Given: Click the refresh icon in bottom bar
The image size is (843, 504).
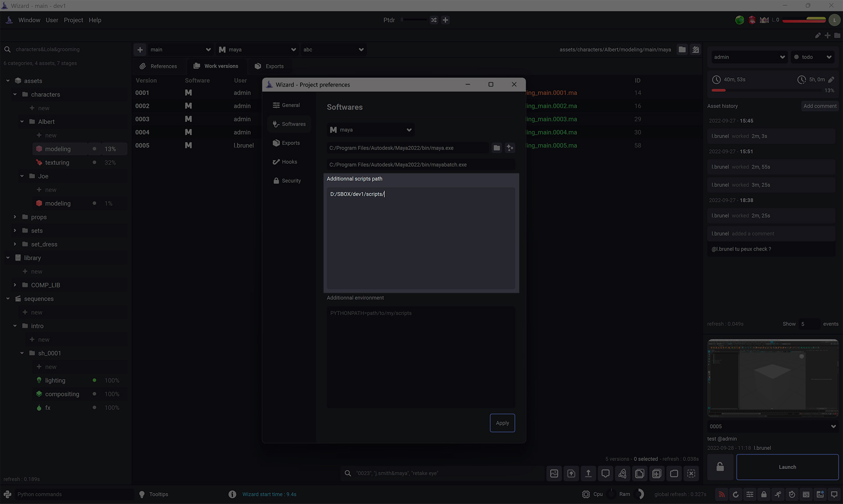Looking at the screenshot, I should pyautogui.click(x=735, y=494).
